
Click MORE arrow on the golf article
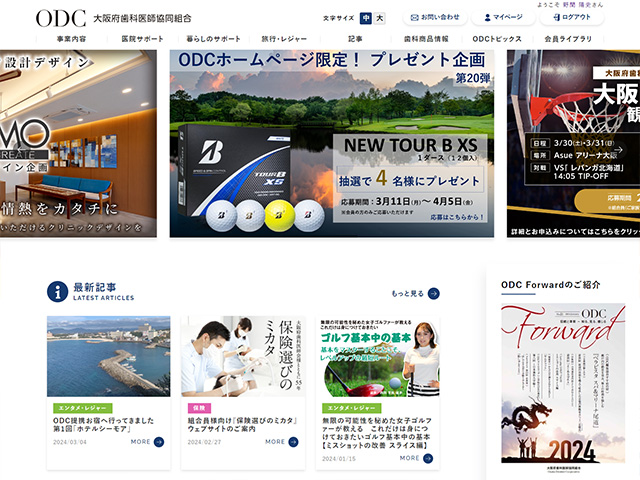[x=428, y=458]
